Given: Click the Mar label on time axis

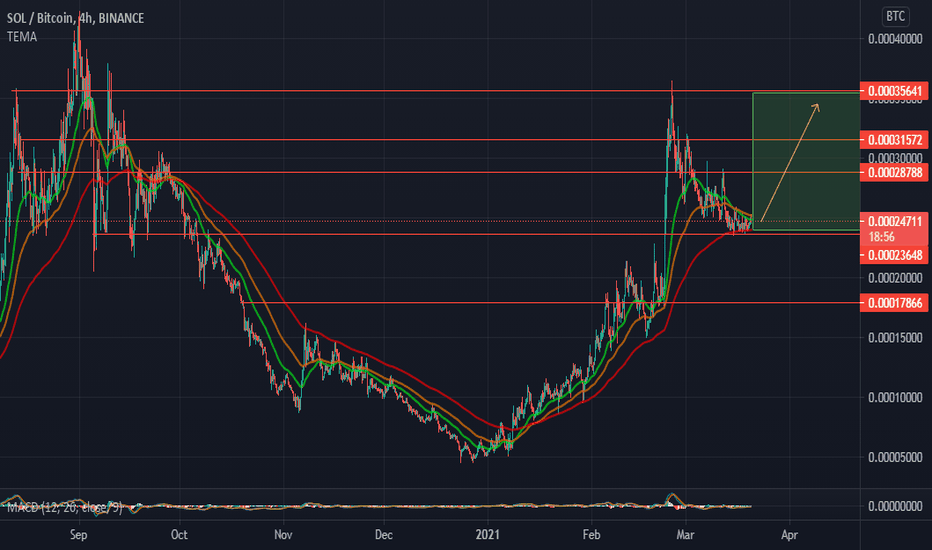Looking at the screenshot, I should [685, 535].
